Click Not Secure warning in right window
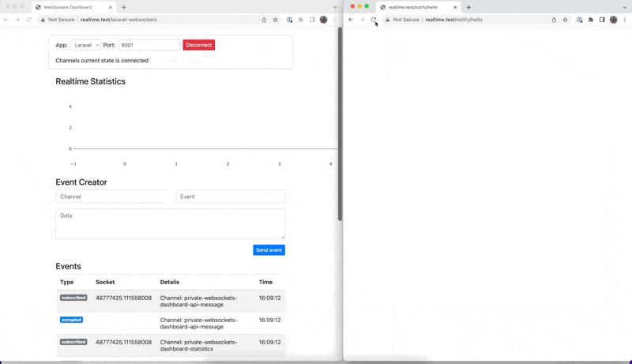Screen dimensions: 632x364 (x=402, y=20)
